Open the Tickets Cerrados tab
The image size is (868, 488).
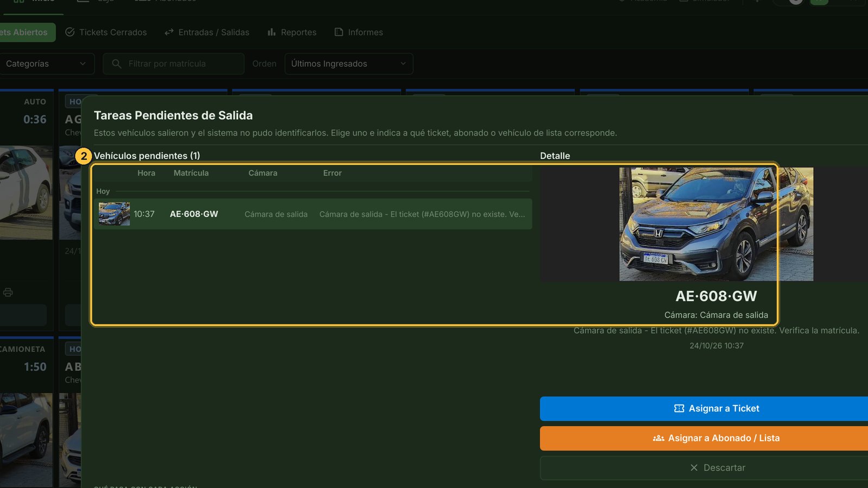coord(106,33)
